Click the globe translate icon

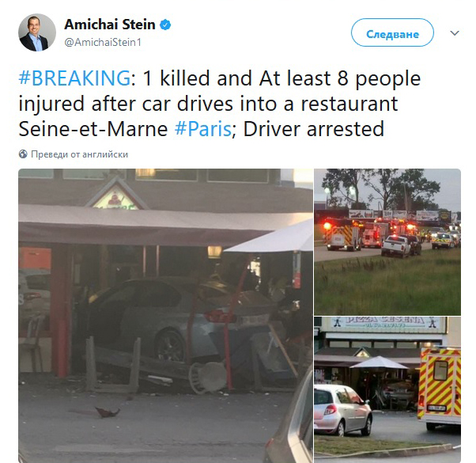[x=23, y=154]
